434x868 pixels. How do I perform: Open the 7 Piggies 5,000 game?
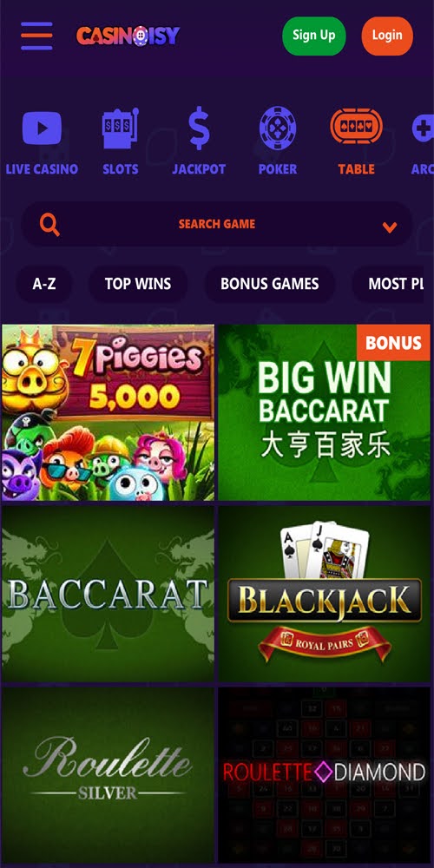pyautogui.click(x=108, y=412)
